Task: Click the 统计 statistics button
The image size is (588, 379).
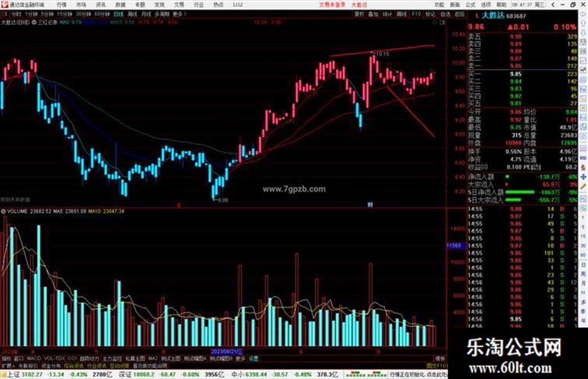Action: (388, 14)
